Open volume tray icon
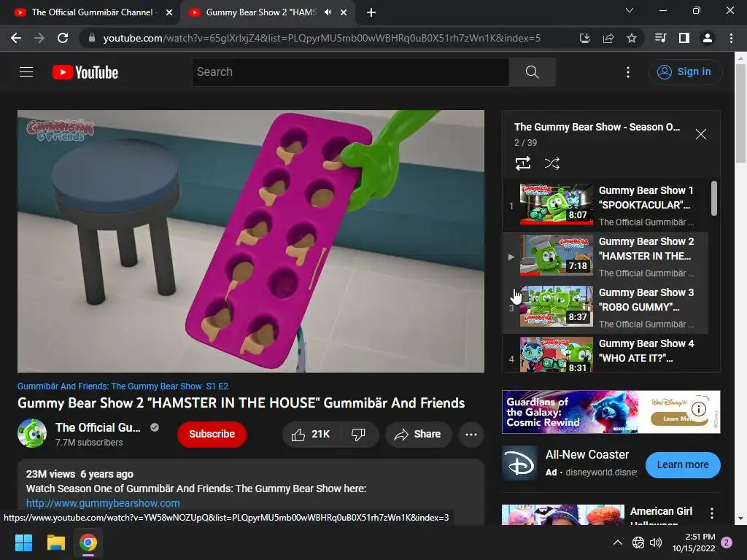This screenshot has width=747, height=560. (x=656, y=542)
